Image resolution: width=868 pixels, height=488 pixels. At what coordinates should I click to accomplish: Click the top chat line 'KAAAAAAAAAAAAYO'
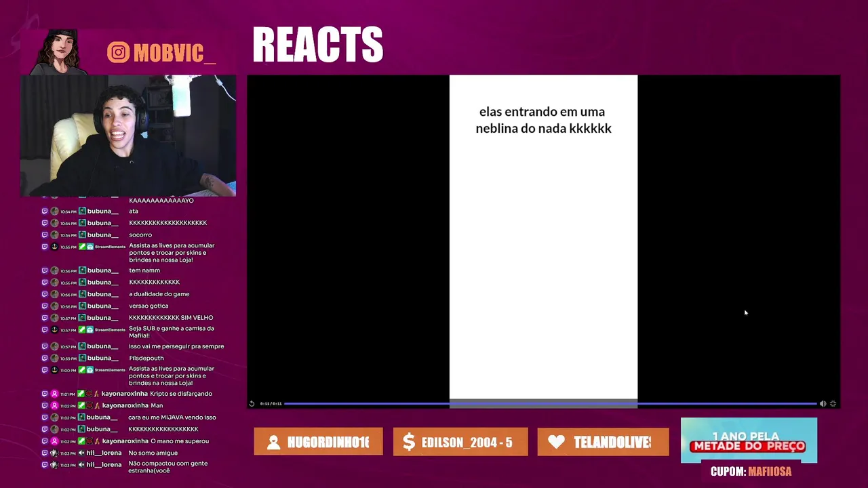pyautogui.click(x=161, y=201)
